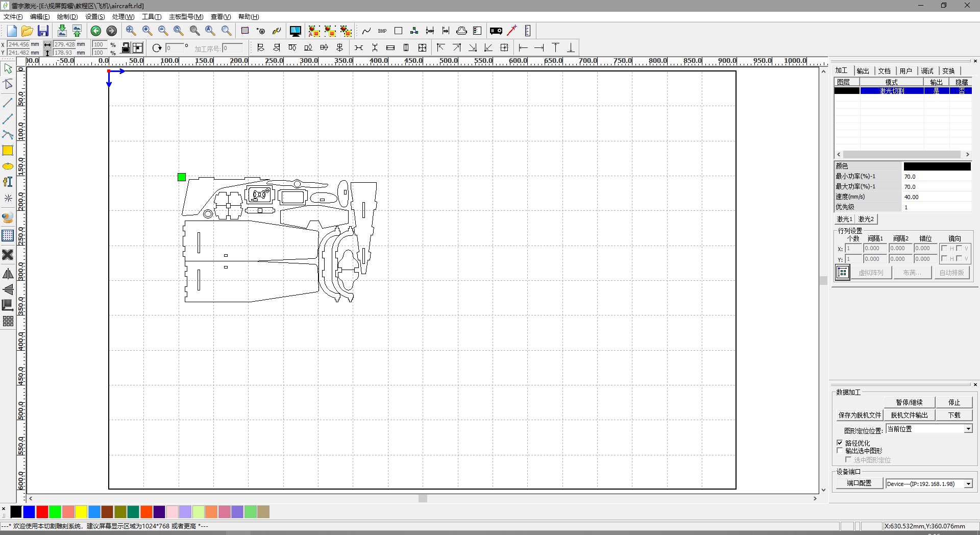
Task: Switch to the 变换 tab
Action: (948, 71)
